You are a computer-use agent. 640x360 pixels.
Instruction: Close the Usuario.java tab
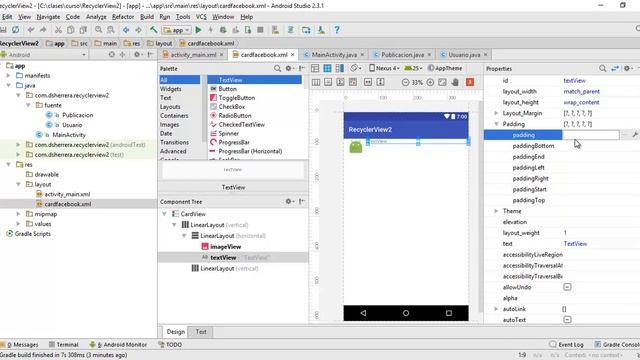(486, 54)
